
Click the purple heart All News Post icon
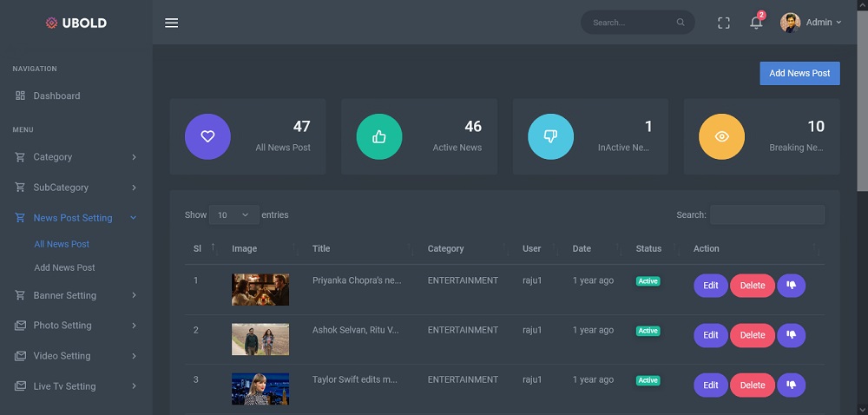[207, 136]
